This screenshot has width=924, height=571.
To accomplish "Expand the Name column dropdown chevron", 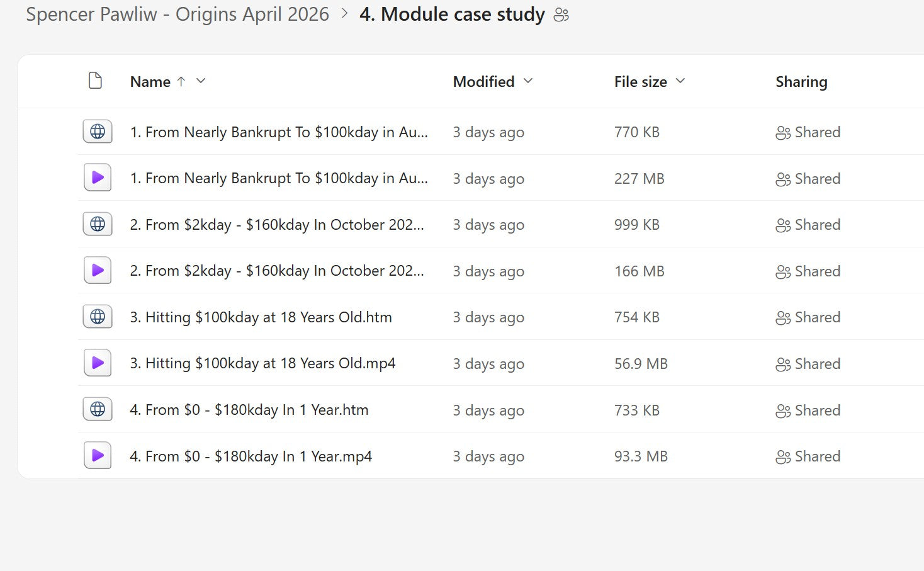I will tap(201, 81).
